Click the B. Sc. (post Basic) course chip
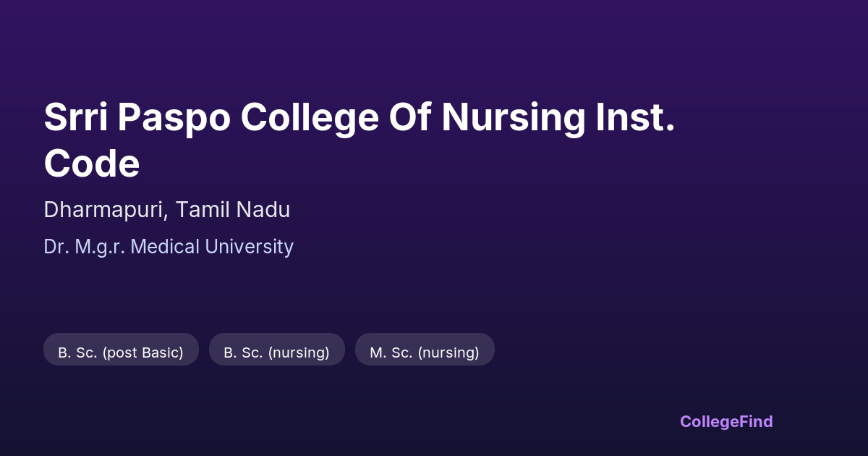 121,352
